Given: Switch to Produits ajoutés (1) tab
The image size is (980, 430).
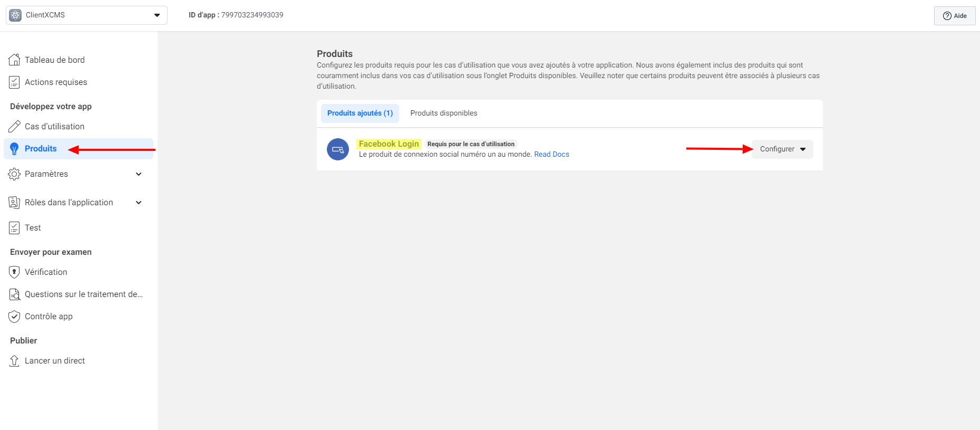Looking at the screenshot, I should 360,113.
